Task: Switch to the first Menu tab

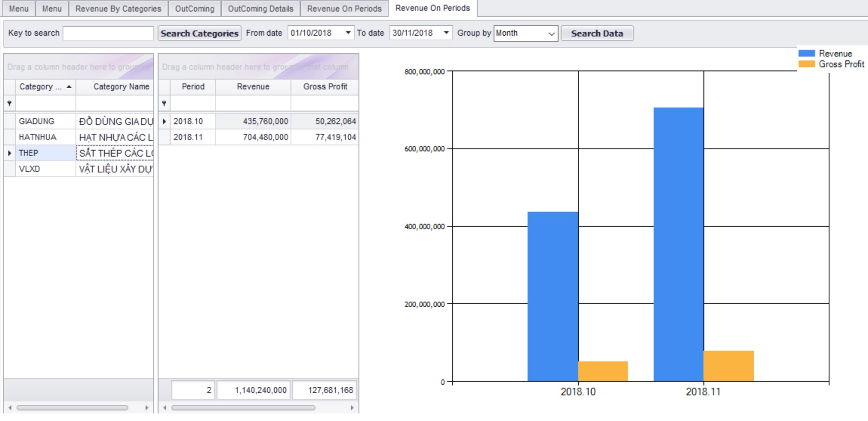Action: [19, 9]
